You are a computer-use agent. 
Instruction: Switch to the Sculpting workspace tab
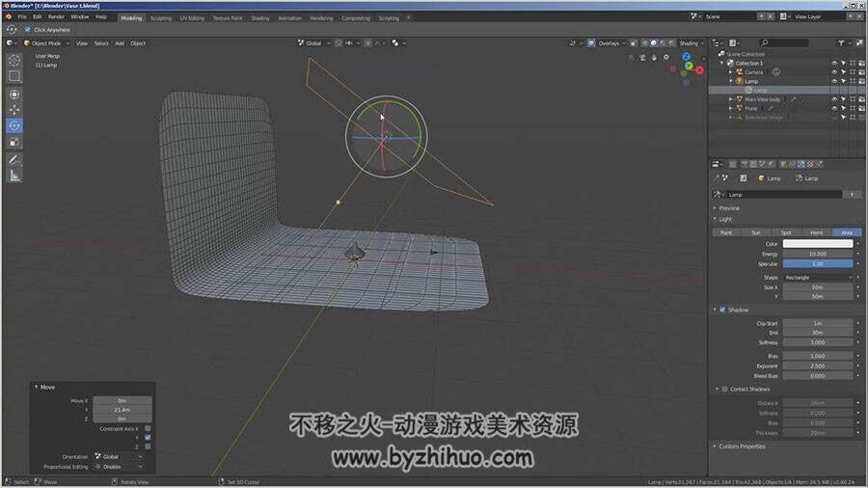[x=161, y=17]
